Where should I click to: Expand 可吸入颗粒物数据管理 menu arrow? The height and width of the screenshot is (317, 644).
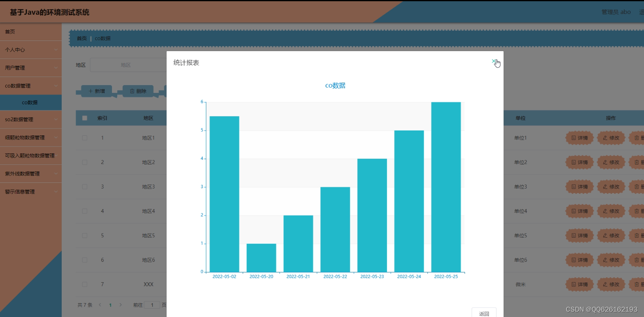tap(56, 155)
